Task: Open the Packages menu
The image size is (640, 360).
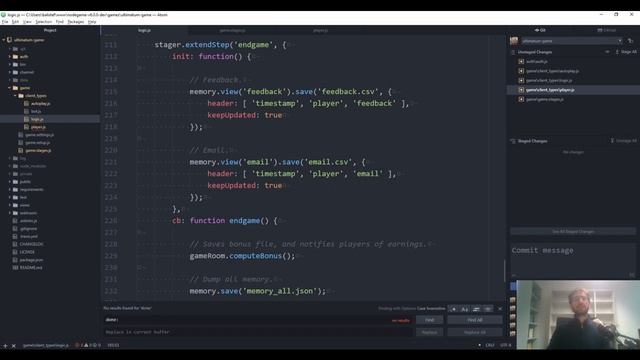Action: pyautogui.click(x=76, y=22)
